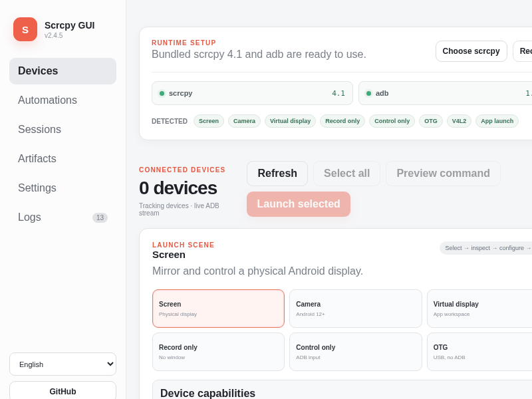
Task: Select the Virtual display App workspace card
Action: coord(479,309)
